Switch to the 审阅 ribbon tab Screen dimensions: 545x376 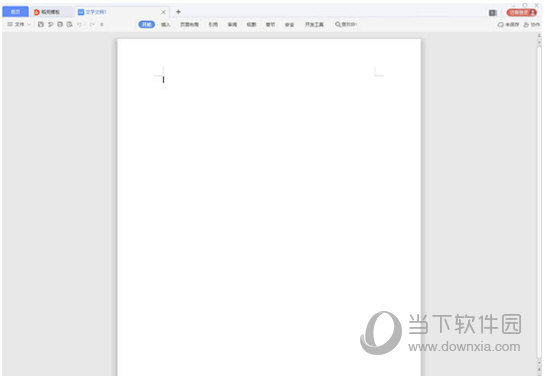click(232, 24)
